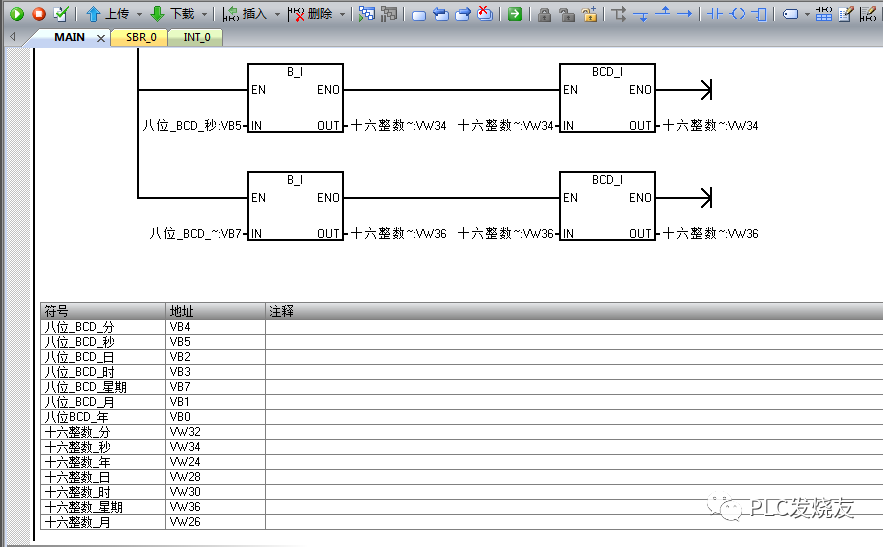
Task: Toggle the symbol information table icon
Action: [x=823, y=14]
